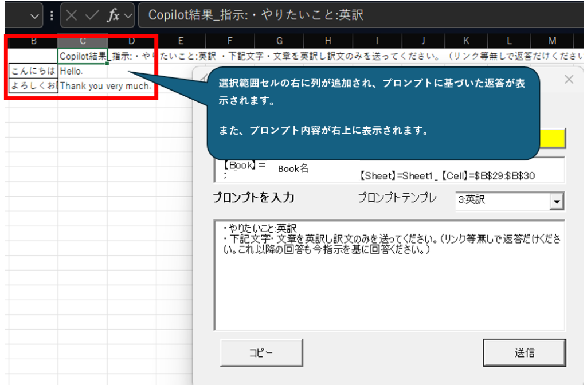Click the cancel X icon in formula bar
Viewport: 587px width, 392px height.
[x=72, y=15]
